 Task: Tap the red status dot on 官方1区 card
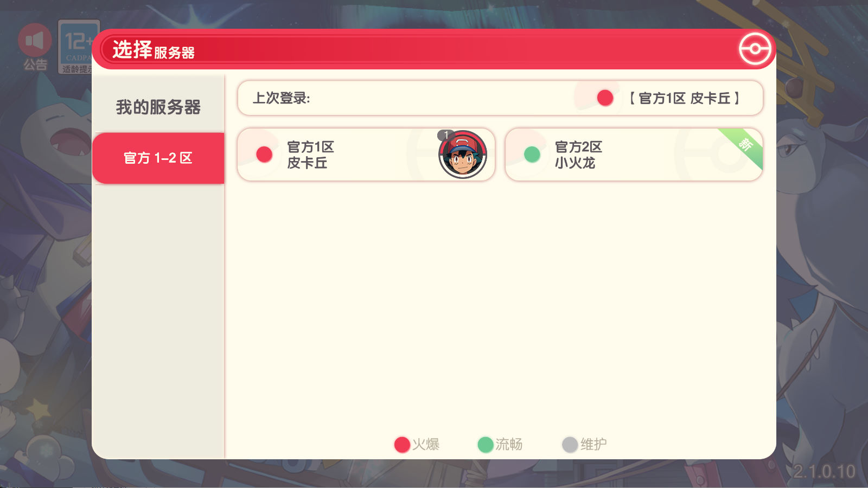pos(264,155)
